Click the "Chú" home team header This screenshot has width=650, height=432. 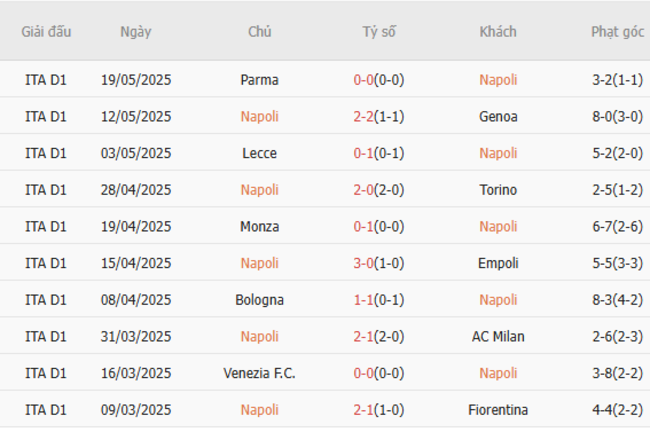coord(260,31)
